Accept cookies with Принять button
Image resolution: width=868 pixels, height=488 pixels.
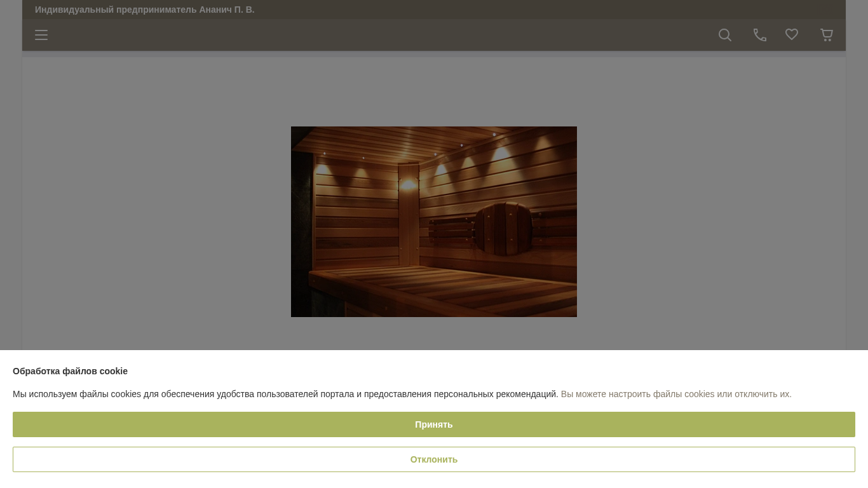pos(434,424)
